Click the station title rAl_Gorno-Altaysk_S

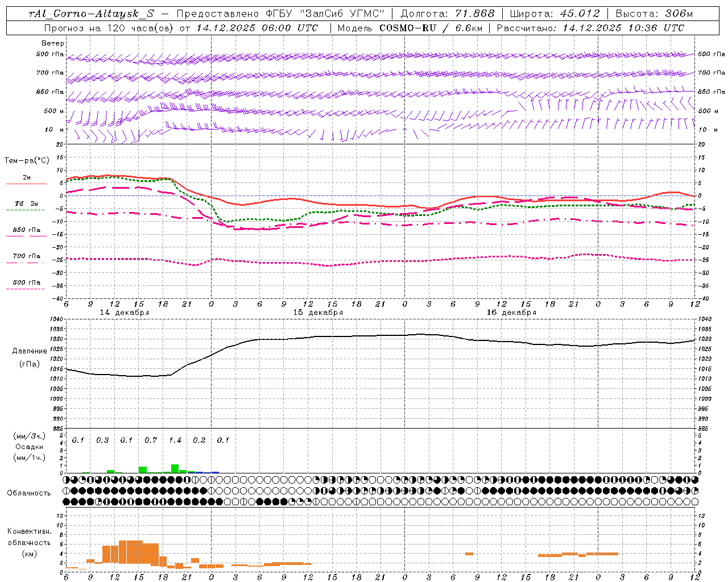click(x=91, y=14)
